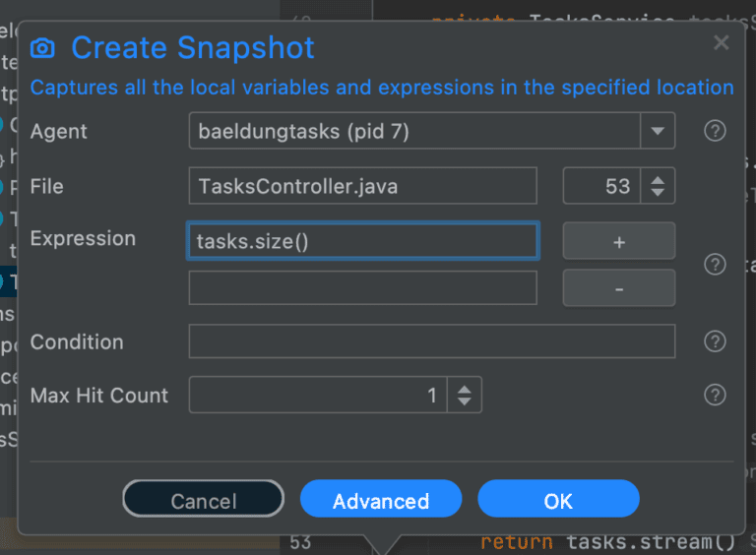Add another expression with plus button
This screenshot has height=555, width=756.
coord(618,241)
